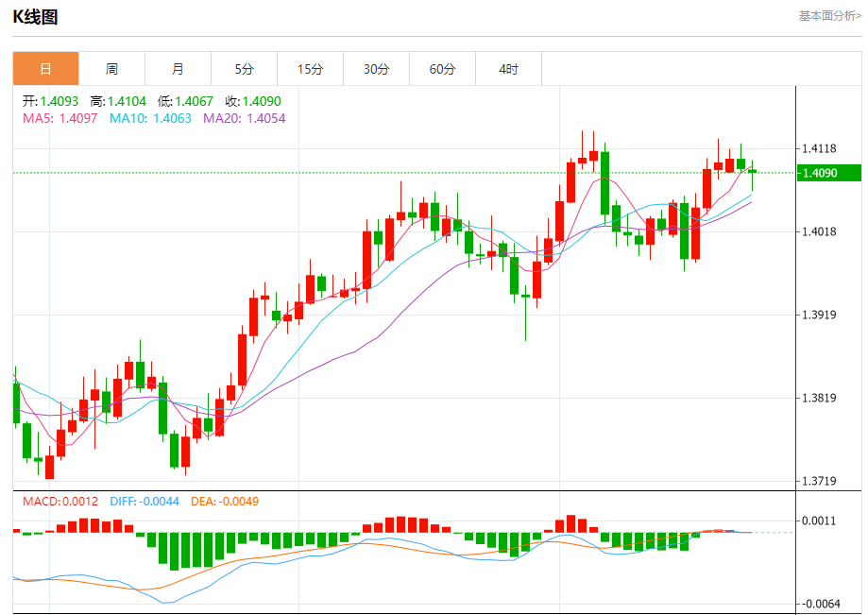Screen dimensions: 868x615
Task: Click the MA20 indicator value label
Action: coord(244,118)
